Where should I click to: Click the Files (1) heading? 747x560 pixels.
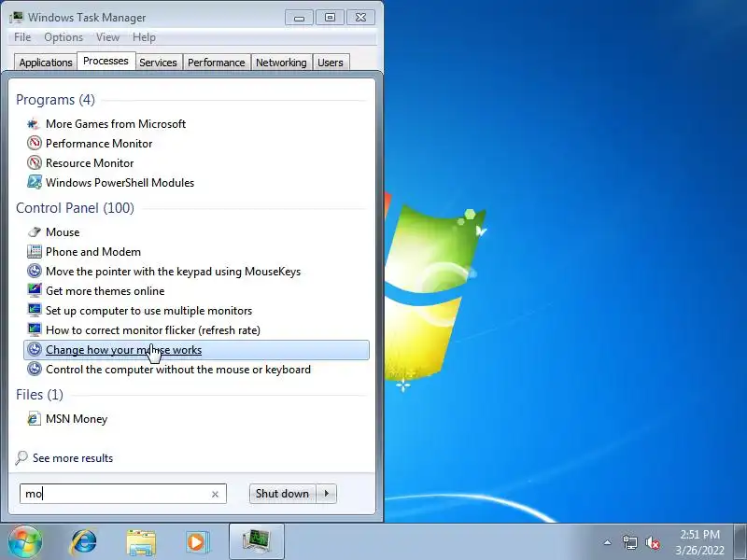pyautogui.click(x=39, y=395)
